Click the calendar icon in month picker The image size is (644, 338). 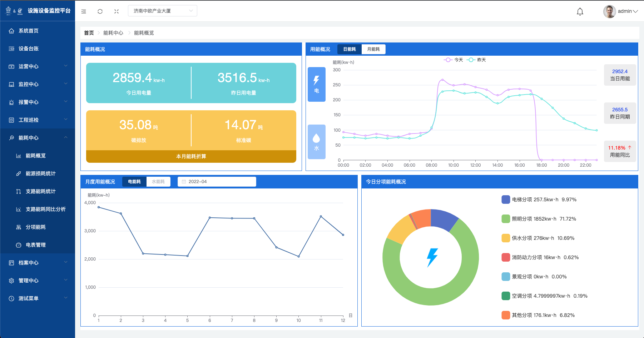pyautogui.click(x=184, y=182)
